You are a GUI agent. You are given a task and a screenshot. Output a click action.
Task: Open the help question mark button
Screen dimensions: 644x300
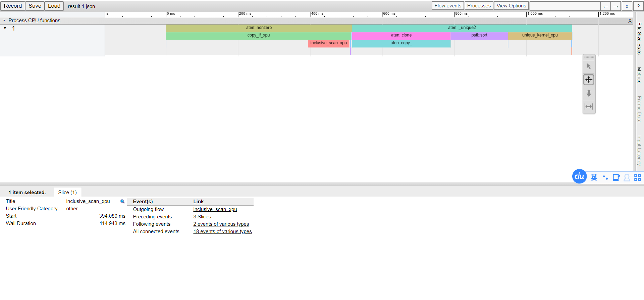tap(638, 6)
